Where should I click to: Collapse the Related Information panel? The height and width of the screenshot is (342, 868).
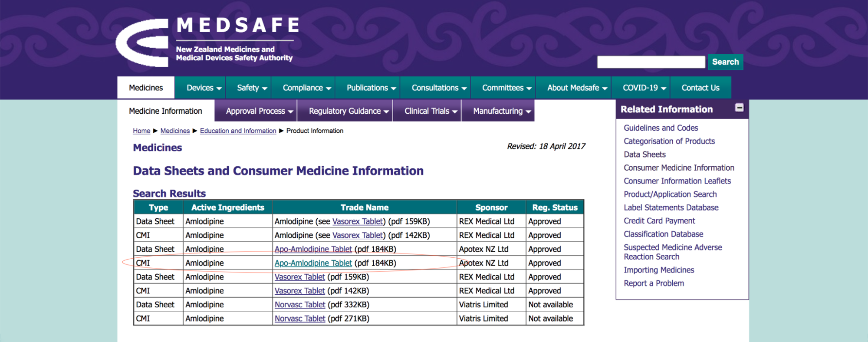click(x=740, y=108)
